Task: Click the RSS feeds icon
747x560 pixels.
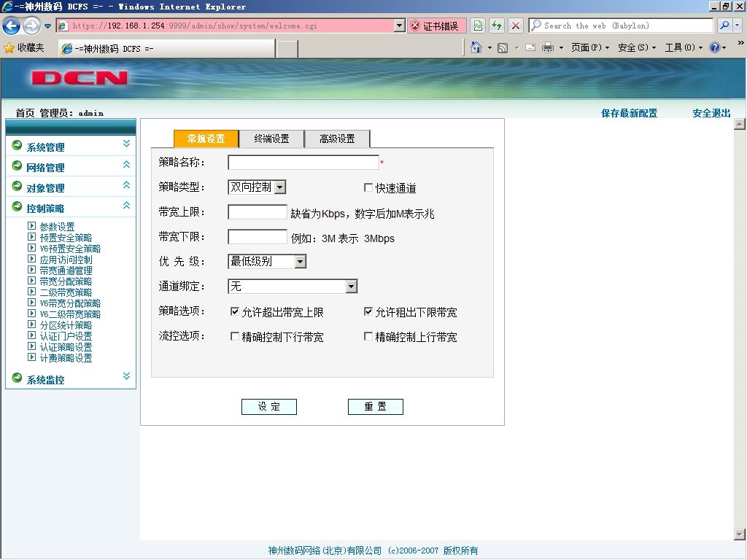Action: (x=502, y=47)
